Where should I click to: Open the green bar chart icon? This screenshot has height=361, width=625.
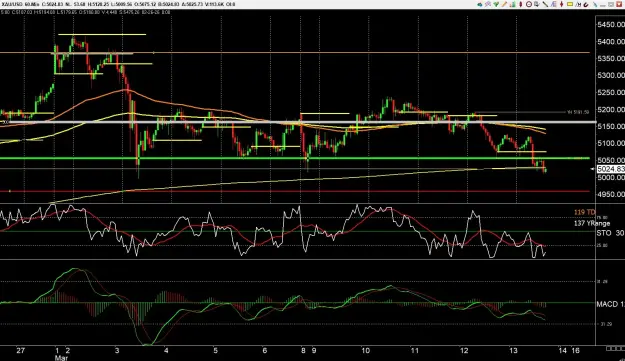tap(513, 4)
